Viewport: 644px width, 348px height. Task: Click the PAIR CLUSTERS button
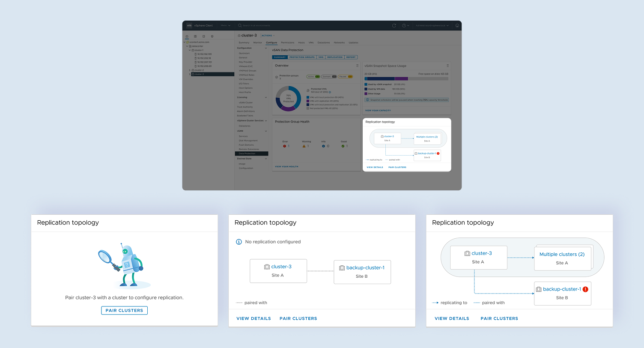pos(124,310)
